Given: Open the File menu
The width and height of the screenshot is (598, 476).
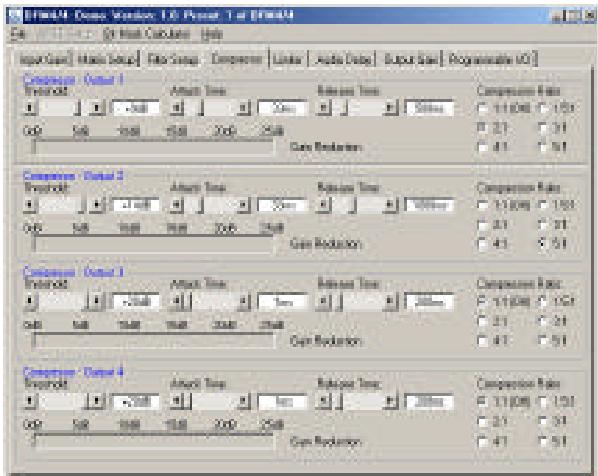Looking at the screenshot, I should pyautogui.click(x=18, y=34).
